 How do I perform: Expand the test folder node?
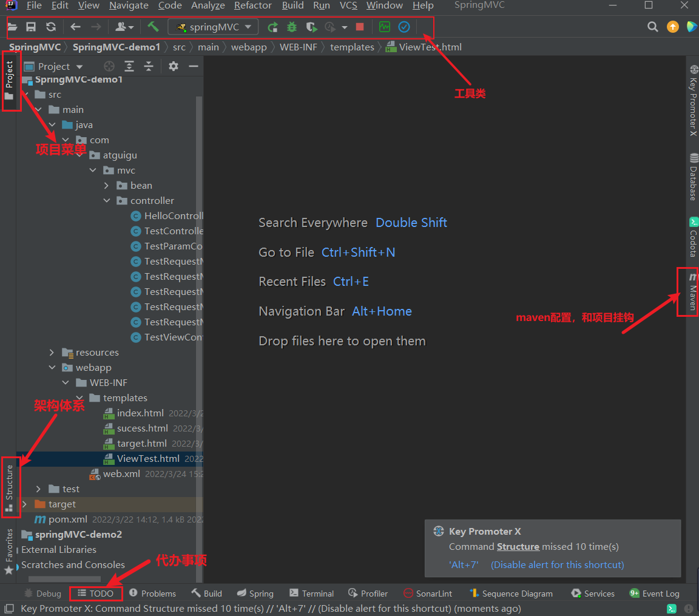38,489
